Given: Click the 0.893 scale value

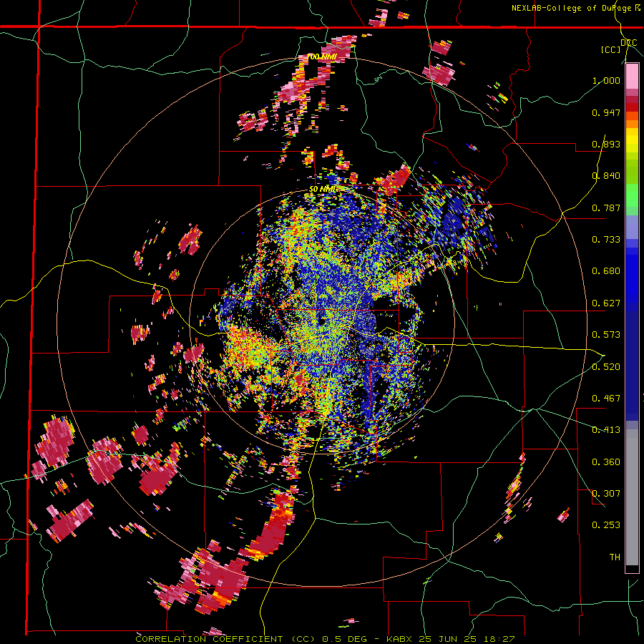Looking at the screenshot, I should coord(606,144).
